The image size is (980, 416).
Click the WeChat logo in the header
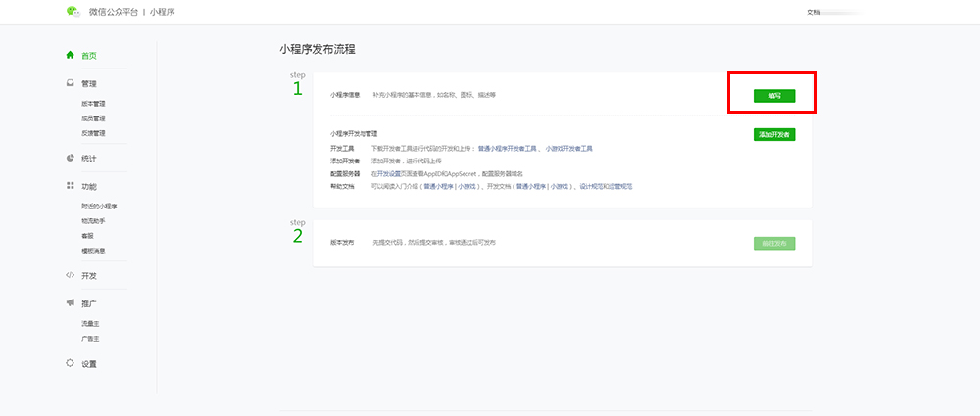[x=72, y=12]
